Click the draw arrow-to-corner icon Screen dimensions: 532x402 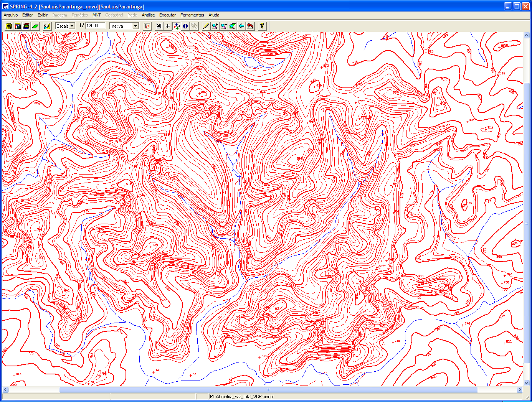pos(159,26)
